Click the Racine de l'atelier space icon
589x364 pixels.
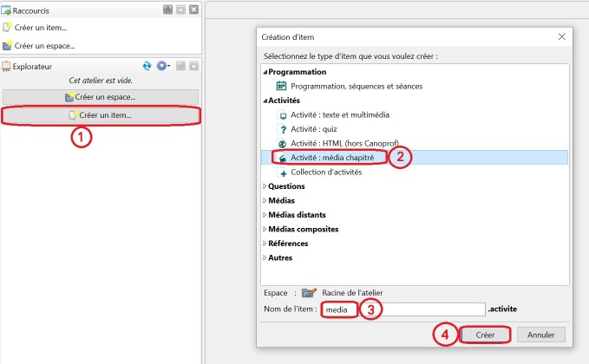point(309,293)
